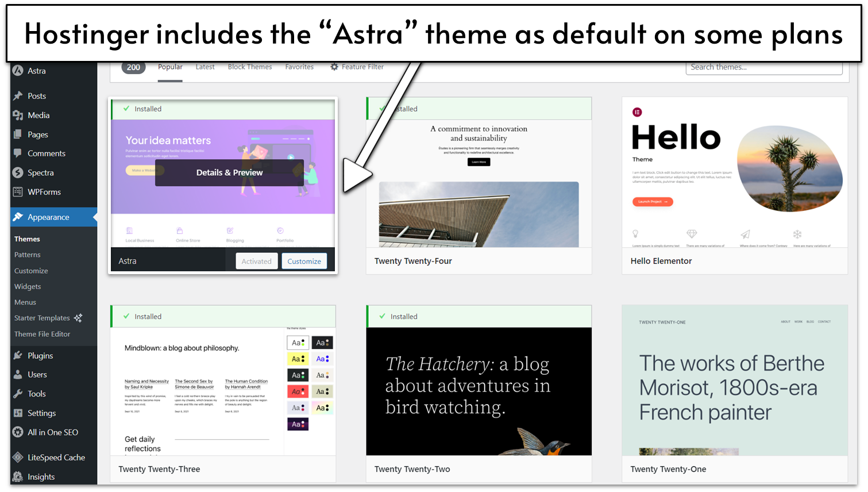868x492 pixels.
Task: Click the Feature Filter gear icon
Action: (334, 67)
